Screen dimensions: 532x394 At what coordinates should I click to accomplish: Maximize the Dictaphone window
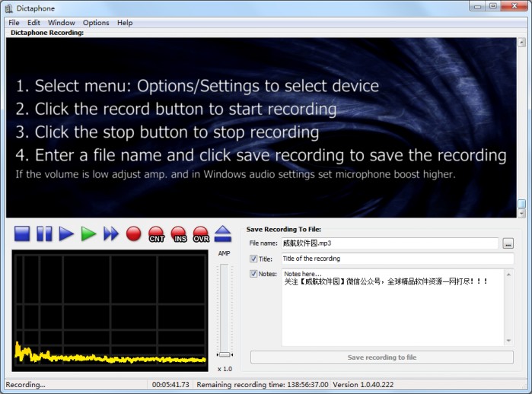(493, 6)
